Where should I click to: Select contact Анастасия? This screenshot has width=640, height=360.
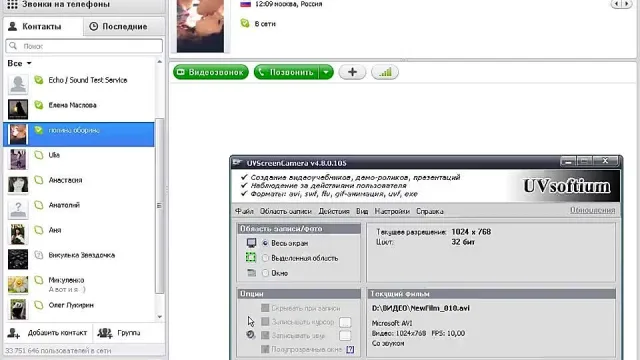click(x=79, y=184)
